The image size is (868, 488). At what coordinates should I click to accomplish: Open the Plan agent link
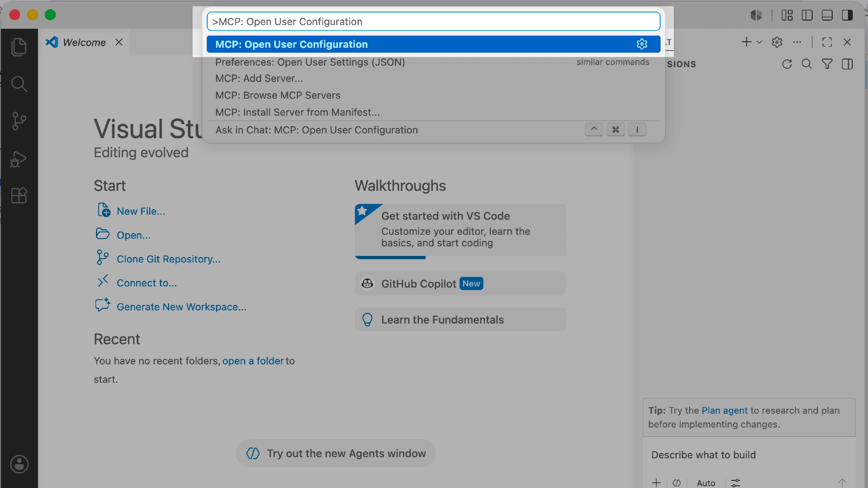coord(725,410)
